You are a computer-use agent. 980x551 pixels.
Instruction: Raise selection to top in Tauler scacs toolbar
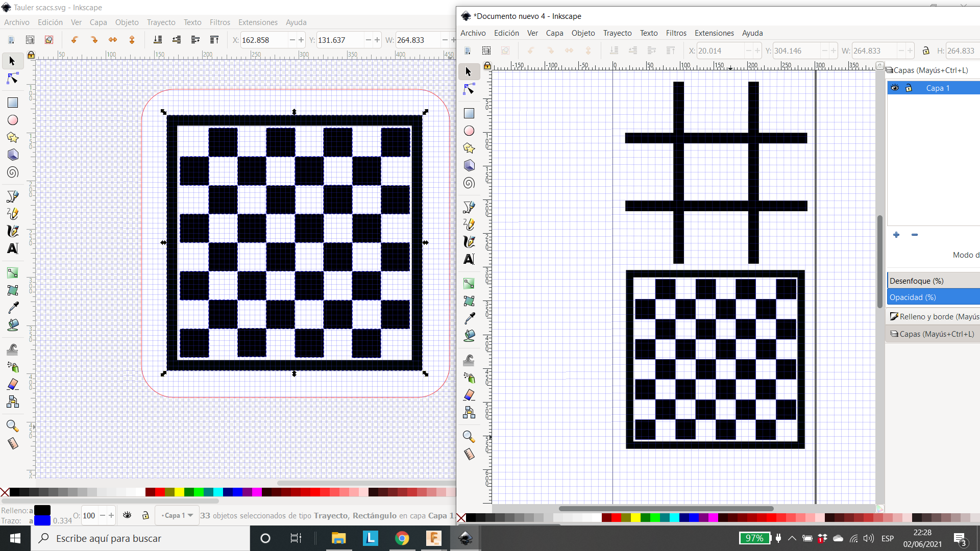pyautogui.click(x=214, y=40)
